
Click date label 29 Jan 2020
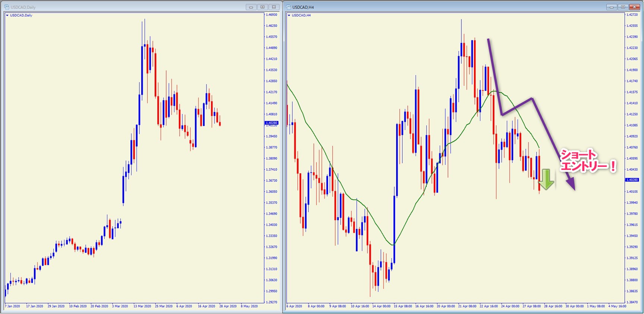point(56,306)
